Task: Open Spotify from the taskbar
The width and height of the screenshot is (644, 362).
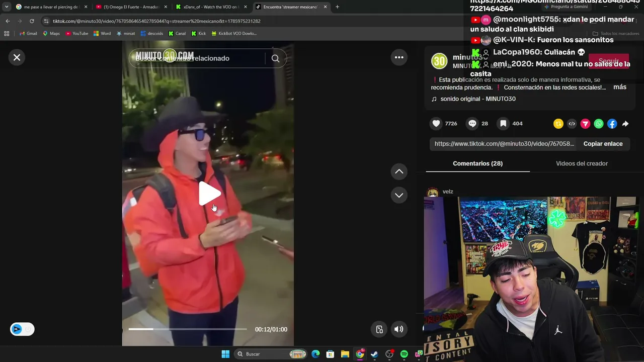Action: [x=404, y=354]
